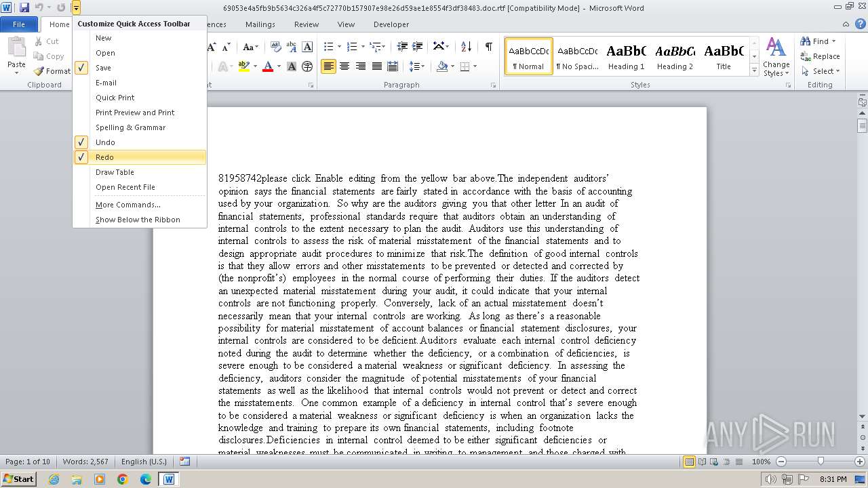
Task: Click the Bullets list icon
Action: tap(328, 47)
